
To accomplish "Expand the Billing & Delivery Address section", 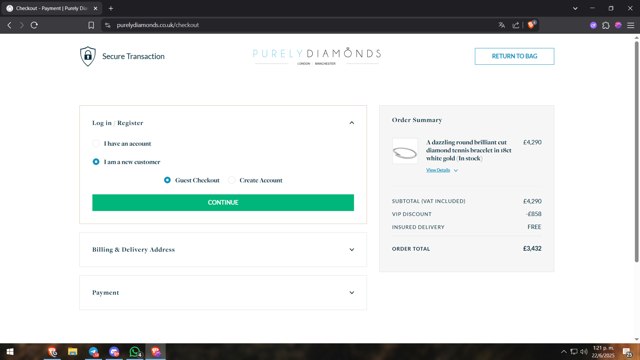I will 223,250.
